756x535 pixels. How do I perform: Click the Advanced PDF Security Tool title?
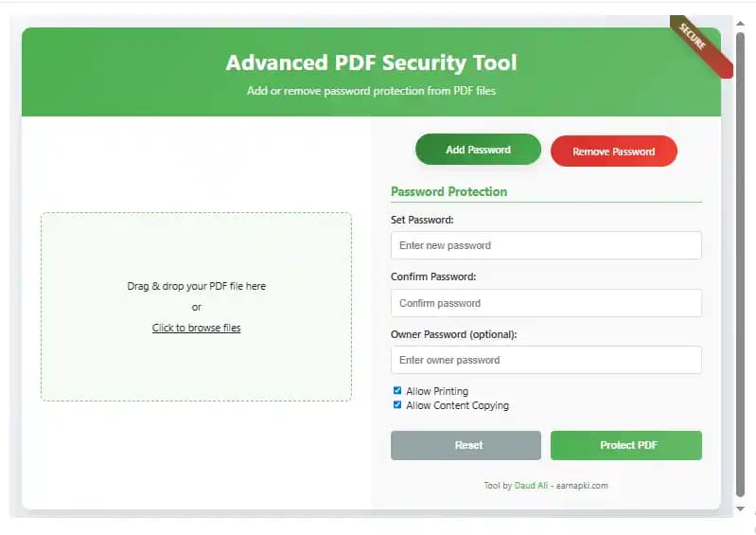(x=371, y=63)
